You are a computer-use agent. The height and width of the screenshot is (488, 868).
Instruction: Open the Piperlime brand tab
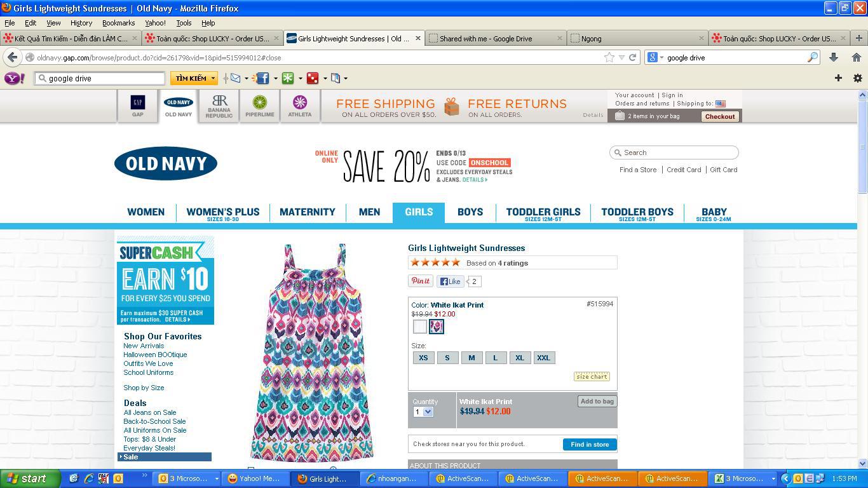coord(259,105)
